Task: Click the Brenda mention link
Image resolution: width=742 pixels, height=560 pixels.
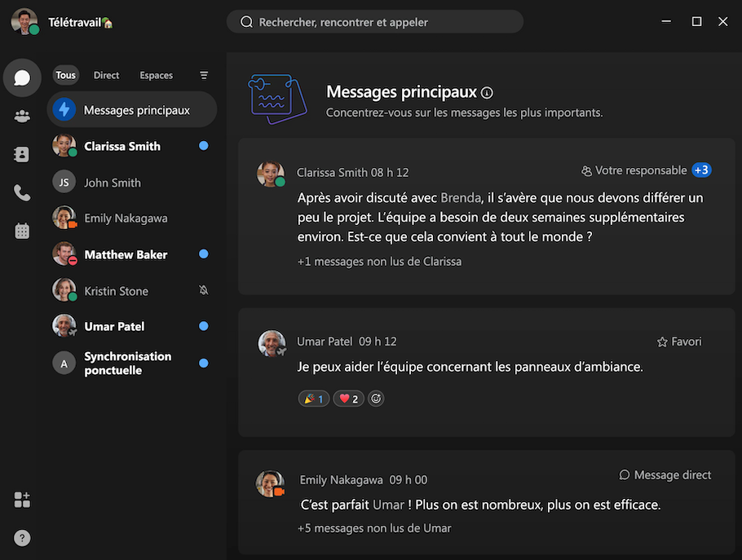Action: (x=461, y=198)
